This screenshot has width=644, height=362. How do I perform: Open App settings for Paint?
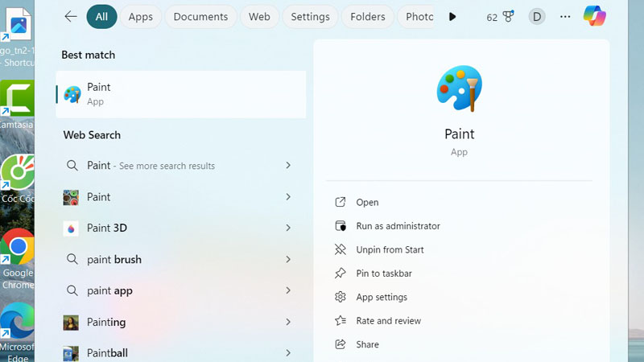(x=382, y=297)
